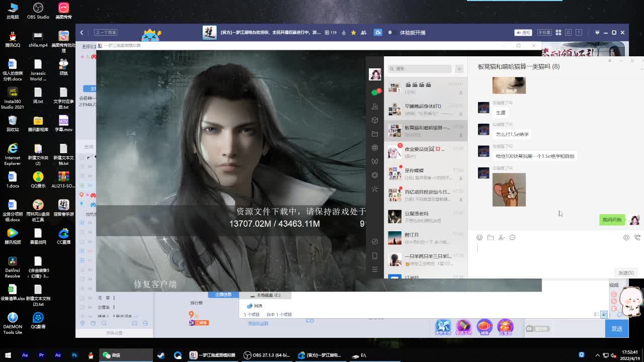Open the send-file folder icon in WeChat
Screen dimensions: 644x362
[491, 237]
